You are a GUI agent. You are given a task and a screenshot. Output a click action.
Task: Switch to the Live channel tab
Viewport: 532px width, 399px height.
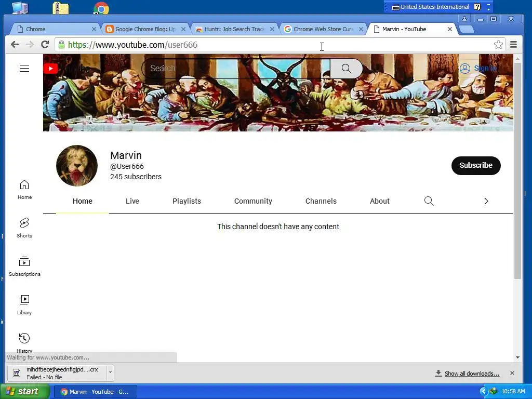[x=132, y=201]
